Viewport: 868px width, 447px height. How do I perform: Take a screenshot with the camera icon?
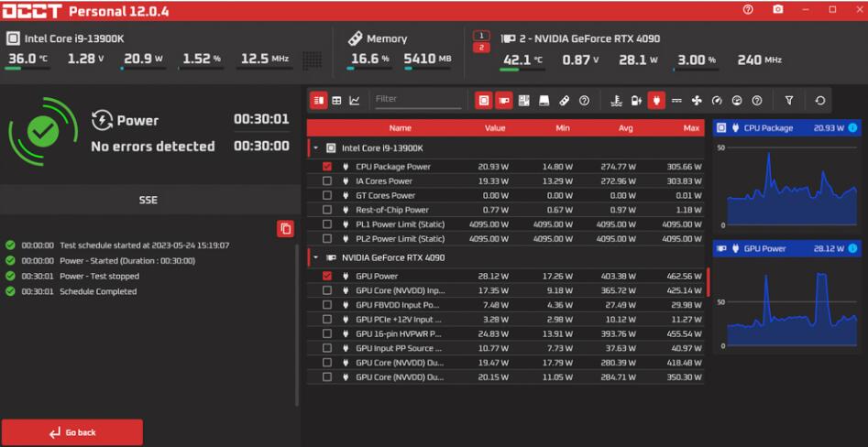pyautogui.click(x=778, y=9)
